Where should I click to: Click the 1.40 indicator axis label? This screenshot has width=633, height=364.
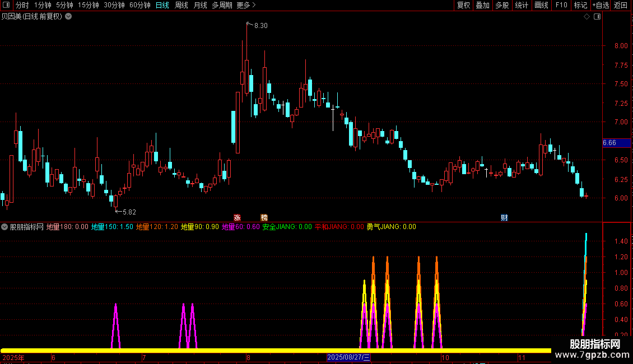click(x=621, y=241)
